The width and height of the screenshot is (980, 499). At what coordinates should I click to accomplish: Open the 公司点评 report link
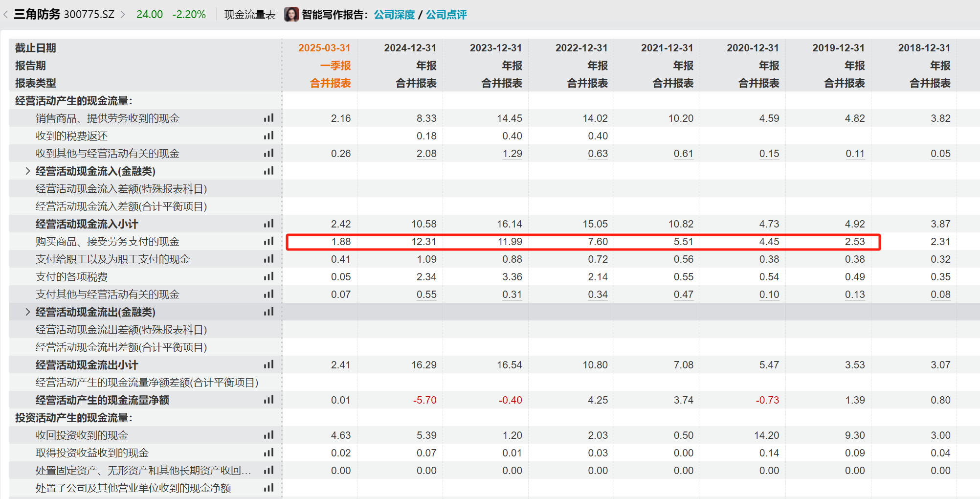(446, 15)
